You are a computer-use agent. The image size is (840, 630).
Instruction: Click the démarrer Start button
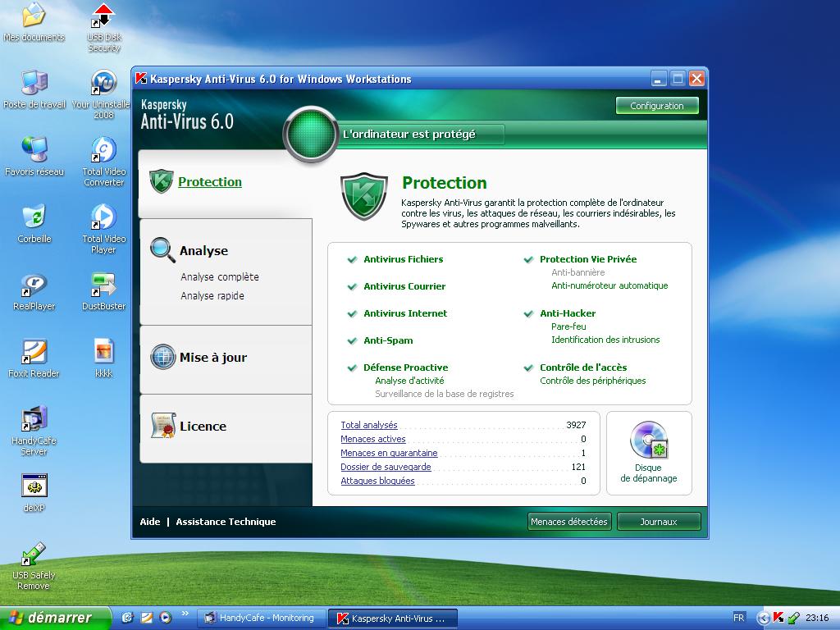tap(55, 618)
